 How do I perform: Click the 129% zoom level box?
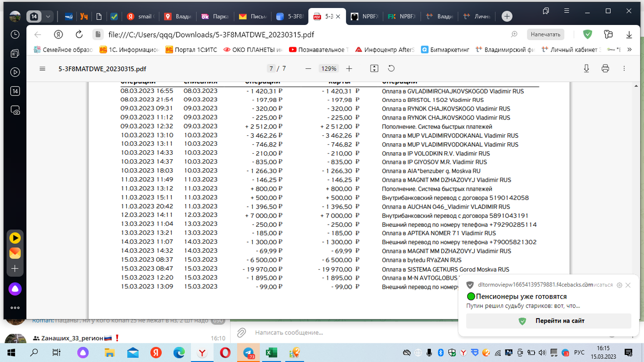coord(328,68)
